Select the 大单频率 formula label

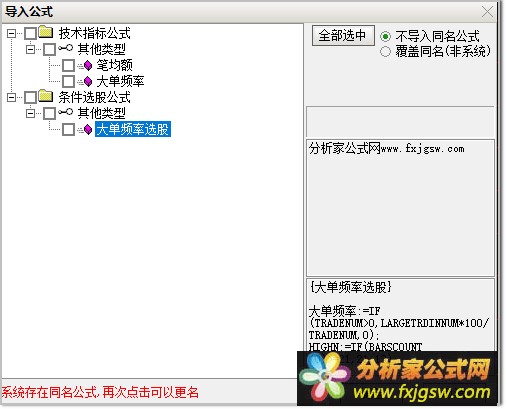pos(120,81)
